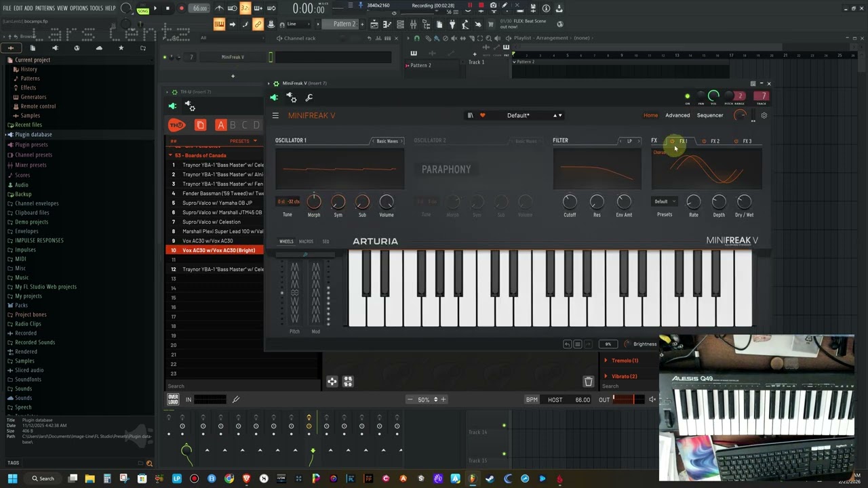Click the tuner icon next to IN meter
868x488 pixels.
coord(236,399)
